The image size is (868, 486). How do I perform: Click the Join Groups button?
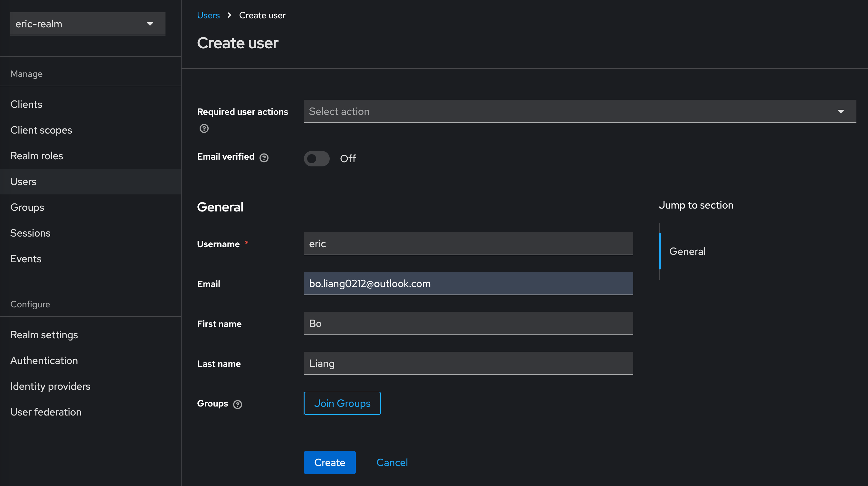click(x=342, y=403)
